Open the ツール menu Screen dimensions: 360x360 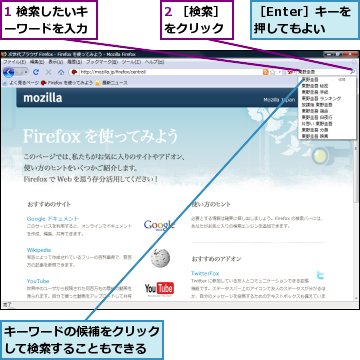pos(131,62)
